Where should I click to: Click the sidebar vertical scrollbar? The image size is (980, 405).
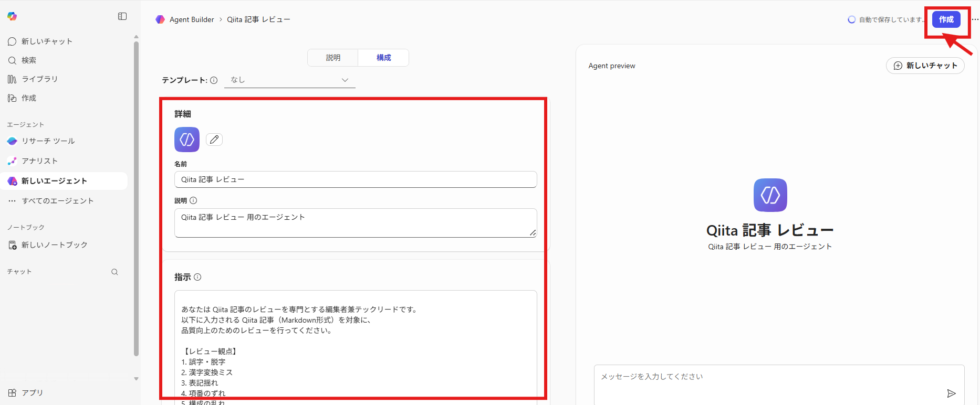(x=136, y=199)
